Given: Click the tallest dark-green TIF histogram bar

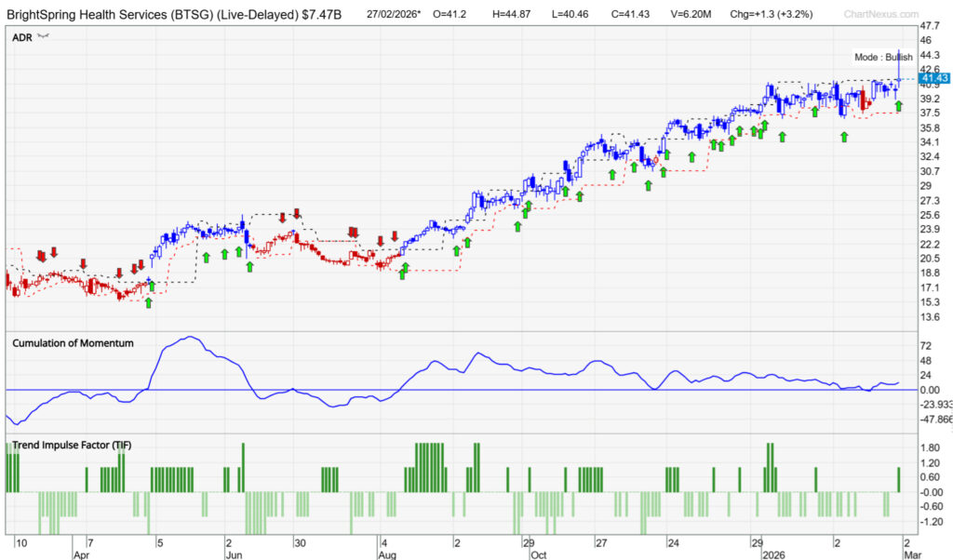Looking at the screenshot, I should click(244, 463).
